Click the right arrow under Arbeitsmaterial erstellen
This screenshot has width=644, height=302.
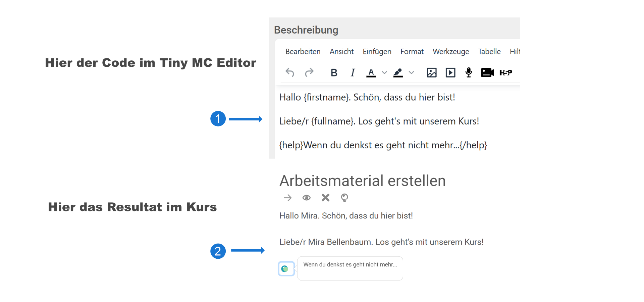(x=287, y=198)
